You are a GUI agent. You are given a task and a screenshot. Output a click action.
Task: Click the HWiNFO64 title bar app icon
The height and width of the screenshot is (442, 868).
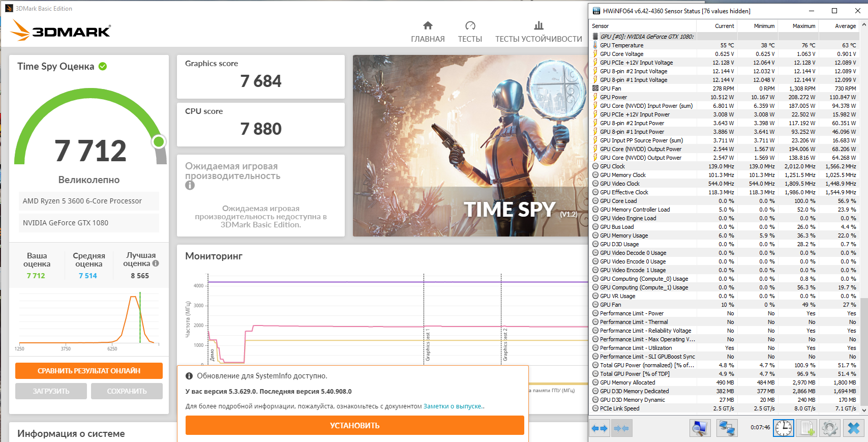click(596, 11)
